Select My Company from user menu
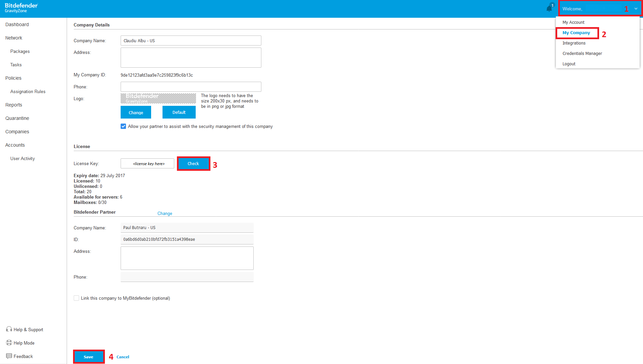 click(576, 33)
